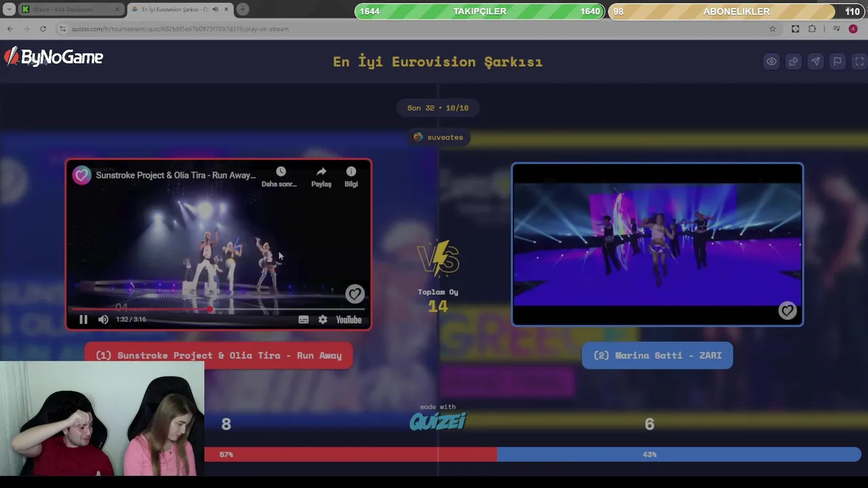Click the webcam overlay of the streamers

(102, 419)
